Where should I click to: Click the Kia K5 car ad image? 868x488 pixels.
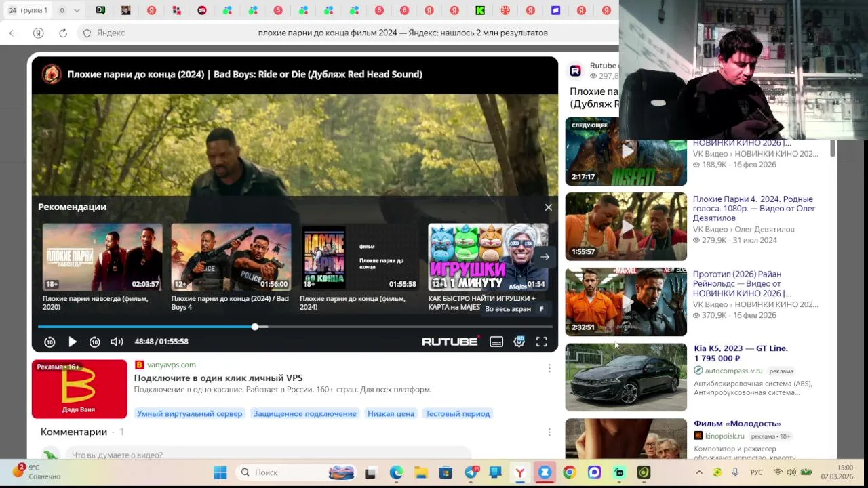pos(626,377)
